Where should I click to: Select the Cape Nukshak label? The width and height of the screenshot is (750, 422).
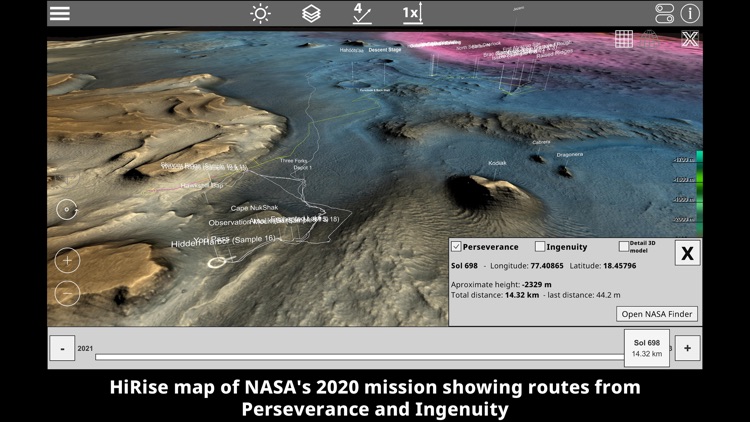254,208
